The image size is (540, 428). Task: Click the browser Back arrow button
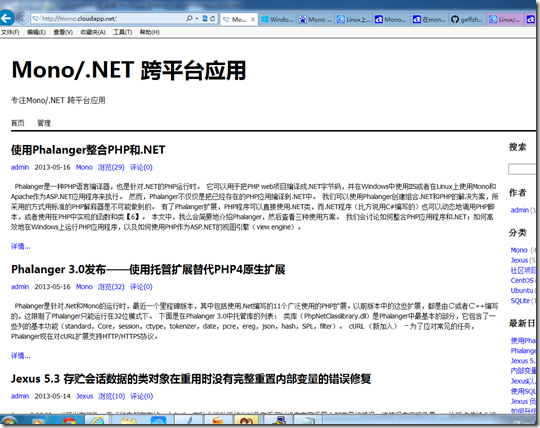(x=7, y=18)
